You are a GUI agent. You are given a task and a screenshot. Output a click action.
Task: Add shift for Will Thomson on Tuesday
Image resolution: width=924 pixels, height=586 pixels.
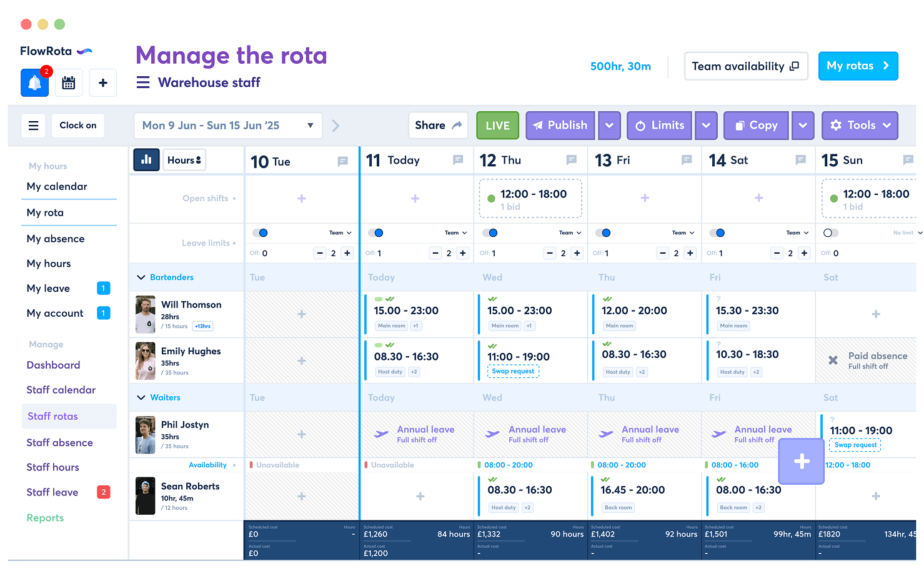coord(302,314)
